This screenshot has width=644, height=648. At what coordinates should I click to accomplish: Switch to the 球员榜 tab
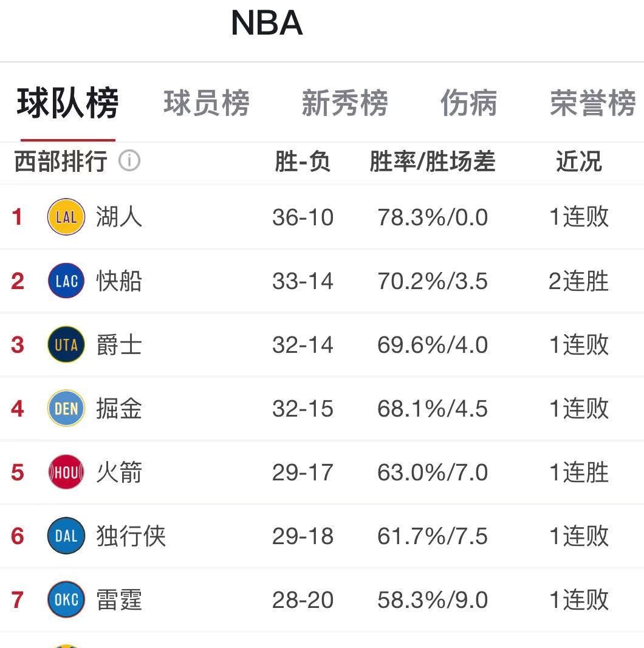(x=207, y=103)
